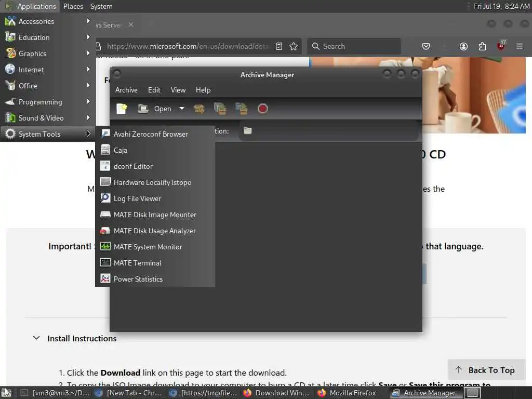Click the red Stop icon in Archive Manager
Screen dimensions: 532x399
[x=262, y=109]
